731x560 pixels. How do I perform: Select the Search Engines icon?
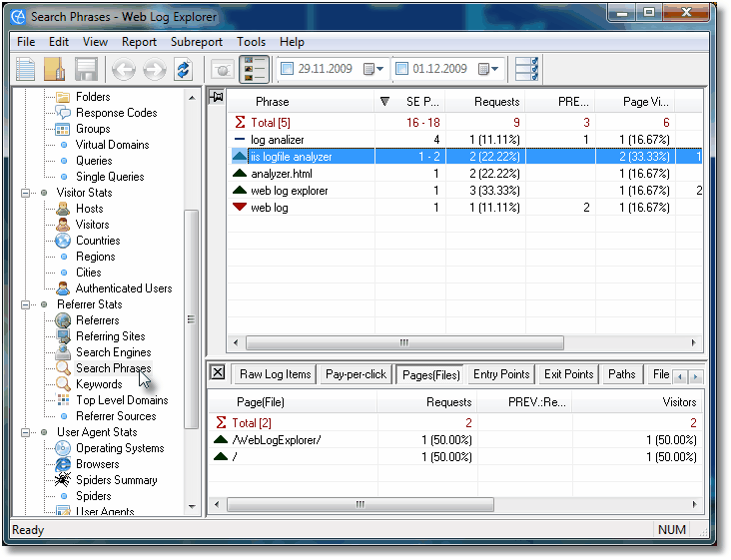coord(63,352)
